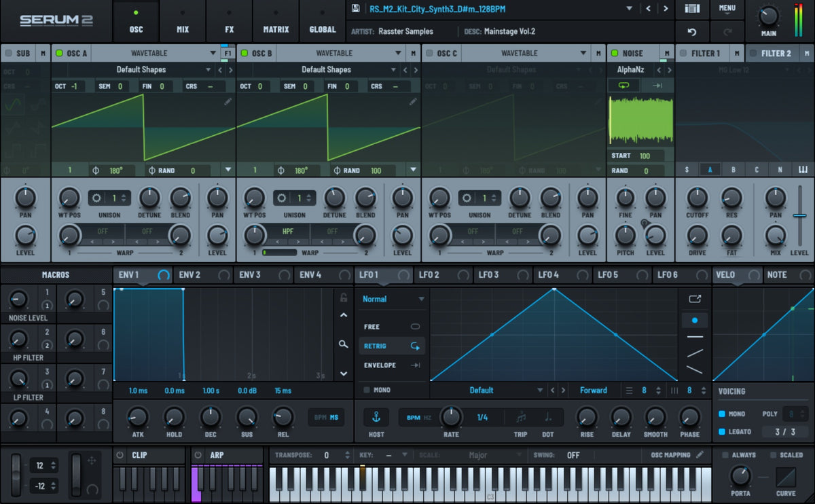Toggle the LEGATO checkbox
Viewport: 815px width, 504px height.
[721, 432]
